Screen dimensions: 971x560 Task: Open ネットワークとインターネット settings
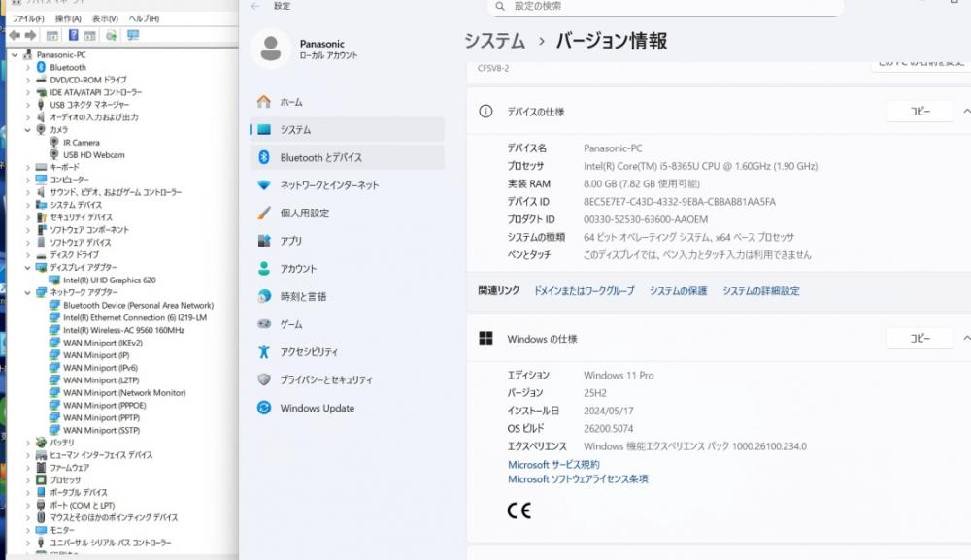(348, 185)
